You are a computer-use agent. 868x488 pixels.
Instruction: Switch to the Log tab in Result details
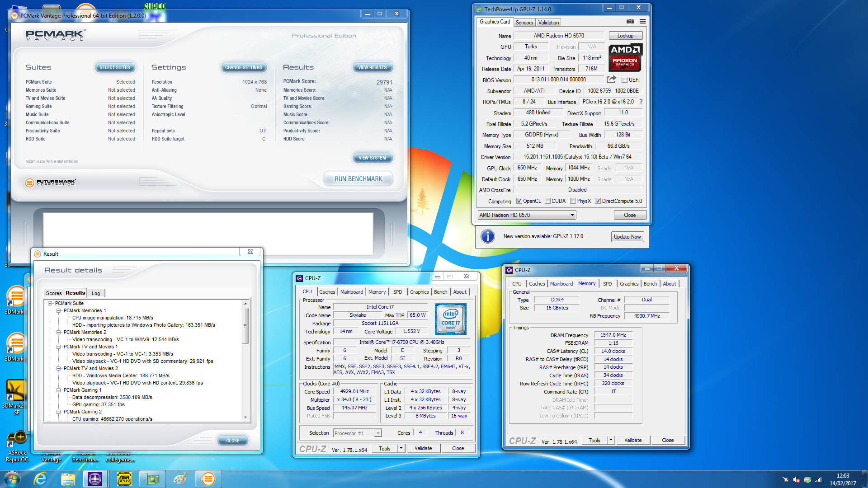pyautogui.click(x=96, y=293)
